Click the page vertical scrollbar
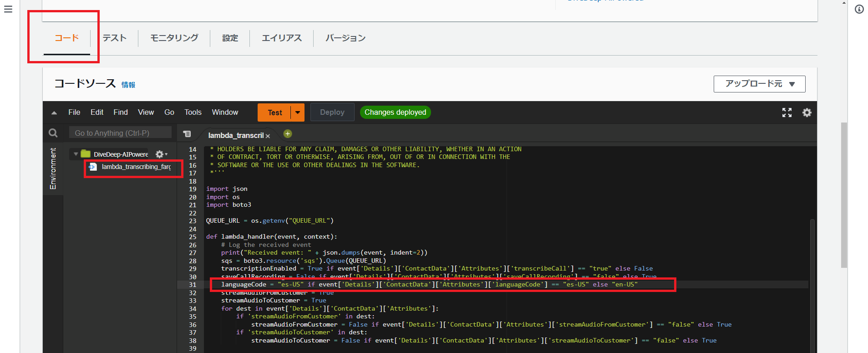The image size is (868, 353). pyautogui.click(x=844, y=194)
